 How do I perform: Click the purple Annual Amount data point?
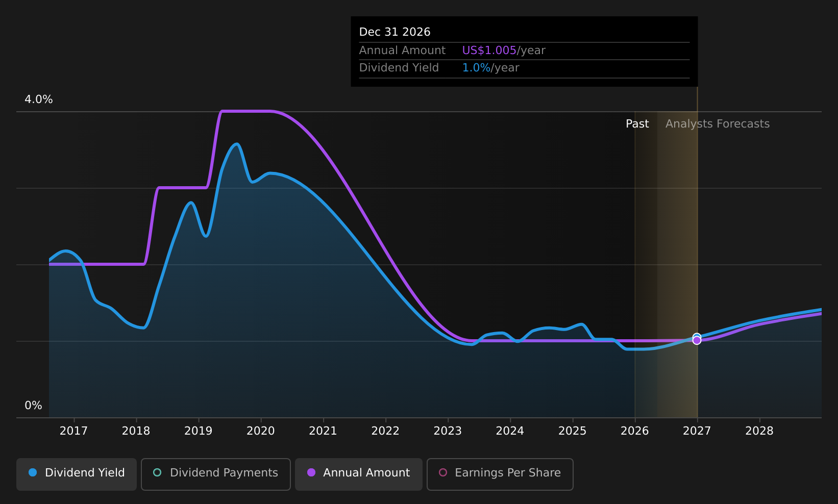pos(697,340)
